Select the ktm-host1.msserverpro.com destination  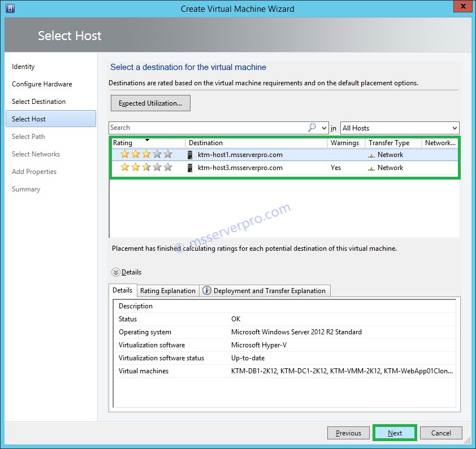(240, 155)
